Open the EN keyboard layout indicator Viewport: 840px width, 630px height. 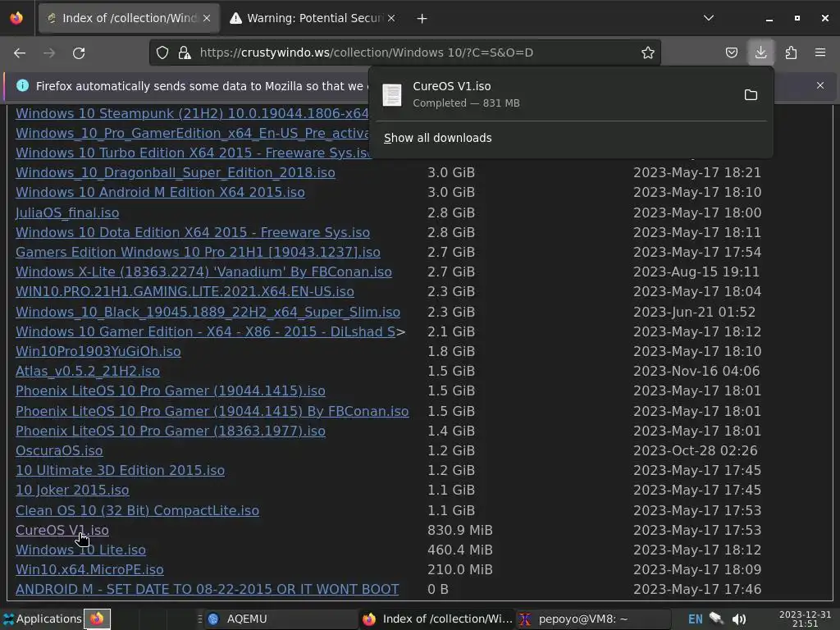696,619
